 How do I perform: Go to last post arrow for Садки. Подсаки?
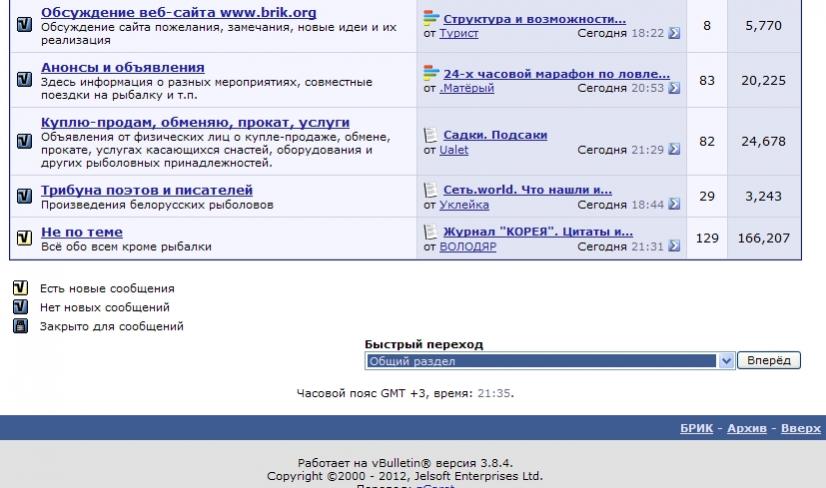(x=674, y=151)
